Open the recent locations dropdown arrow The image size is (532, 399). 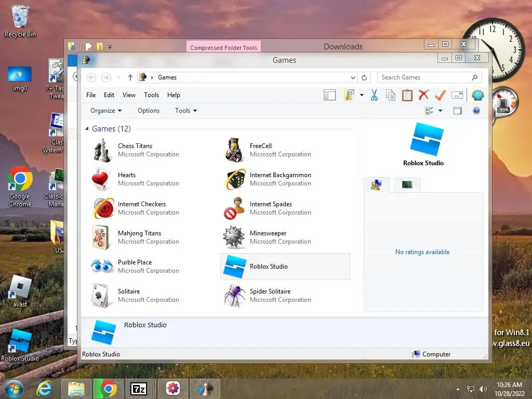[x=118, y=78]
